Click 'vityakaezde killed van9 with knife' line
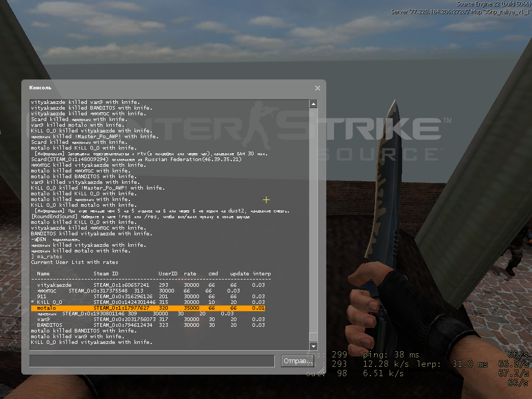 85,102
